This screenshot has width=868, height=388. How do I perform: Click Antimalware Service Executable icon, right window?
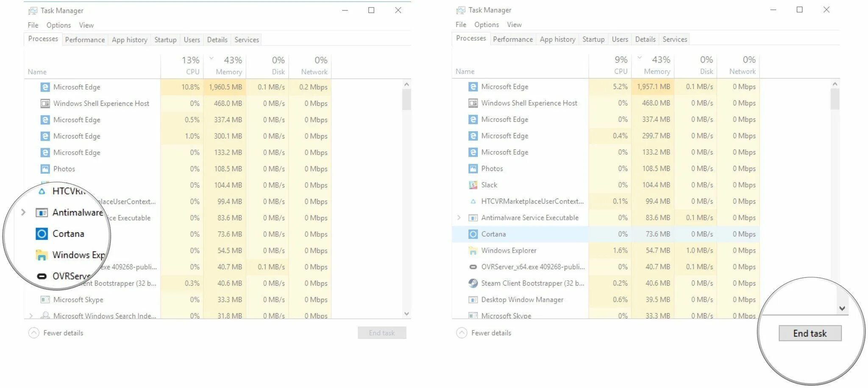[473, 218]
